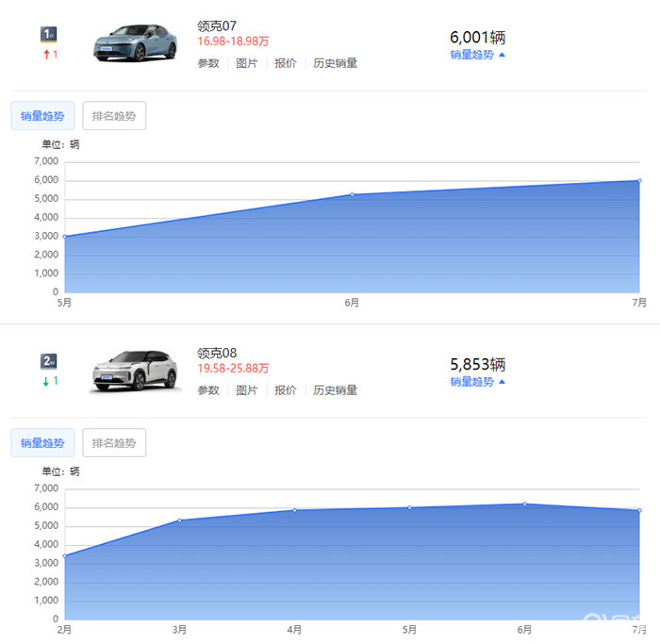Click the red up-arrow rank change indicator
660x644 pixels.
[x=51, y=55]
